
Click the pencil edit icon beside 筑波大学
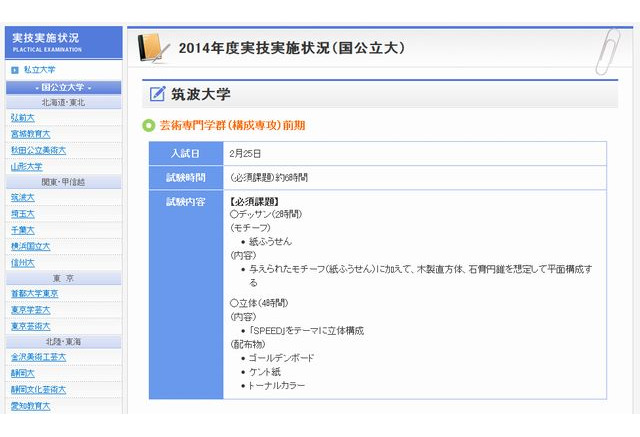click(x=157, y=95)
